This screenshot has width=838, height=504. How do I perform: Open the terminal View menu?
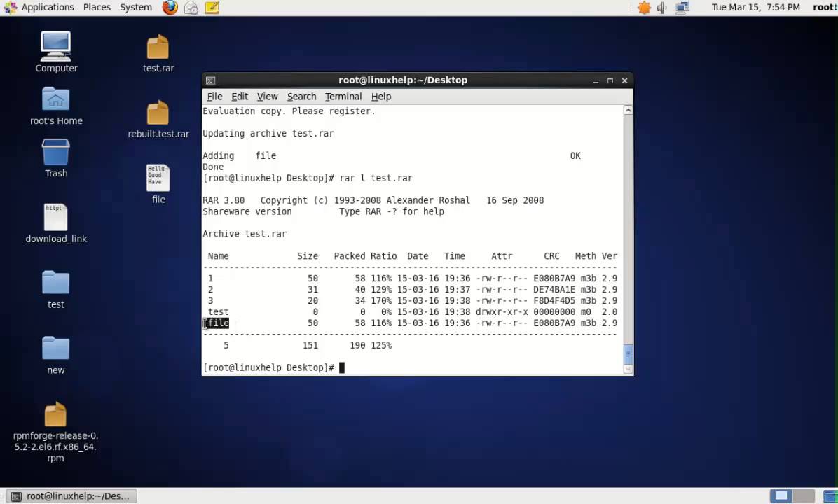pyautogui.click(x=267, y=97)
